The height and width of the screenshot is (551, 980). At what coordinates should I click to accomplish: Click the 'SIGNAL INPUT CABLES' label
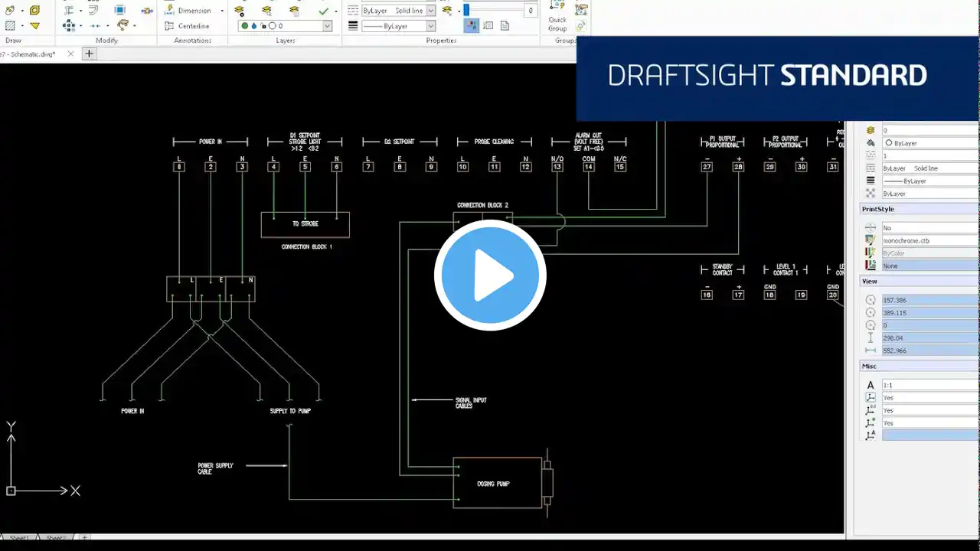tap(471, 403)
